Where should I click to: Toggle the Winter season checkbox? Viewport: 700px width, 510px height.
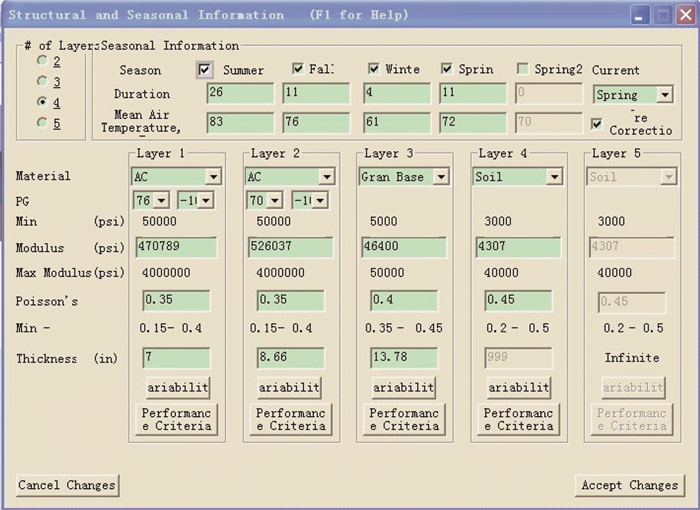(373, 69)
